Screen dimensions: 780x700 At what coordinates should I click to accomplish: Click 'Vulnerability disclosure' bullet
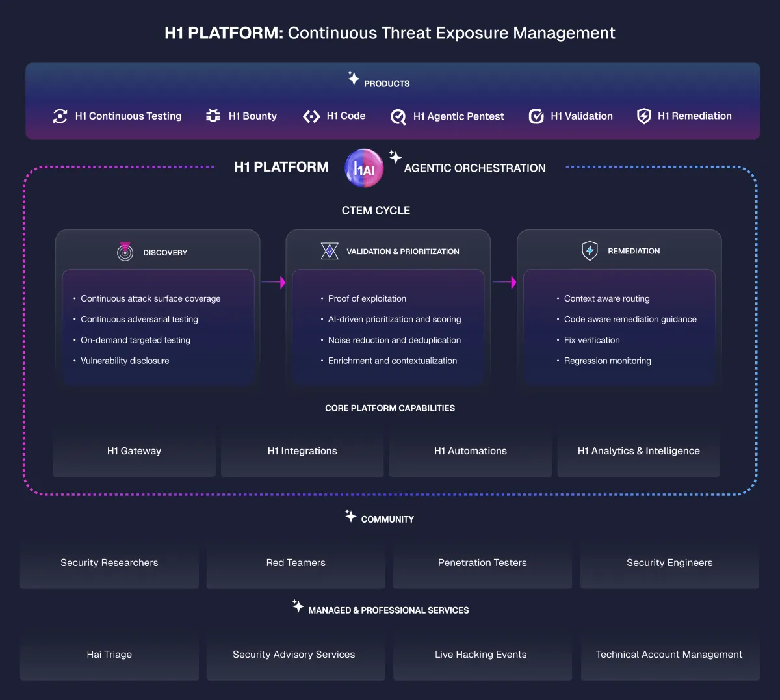(125, 361)
